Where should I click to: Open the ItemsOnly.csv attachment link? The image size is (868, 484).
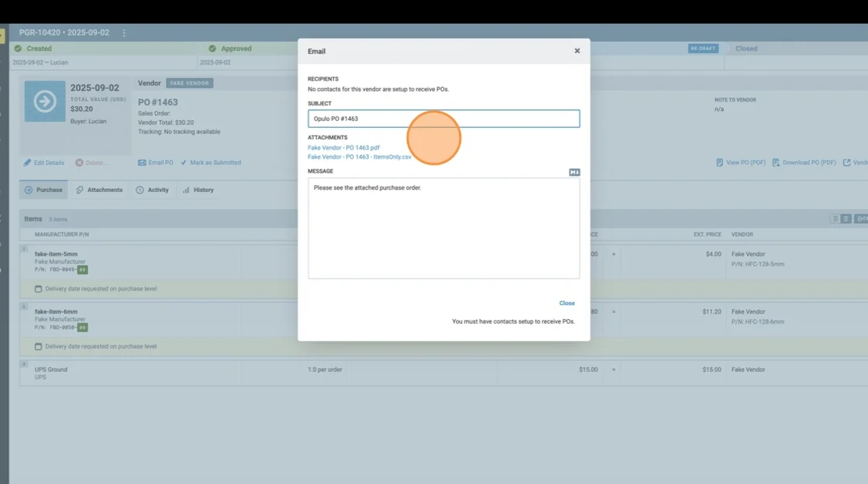tap(359, 157)
